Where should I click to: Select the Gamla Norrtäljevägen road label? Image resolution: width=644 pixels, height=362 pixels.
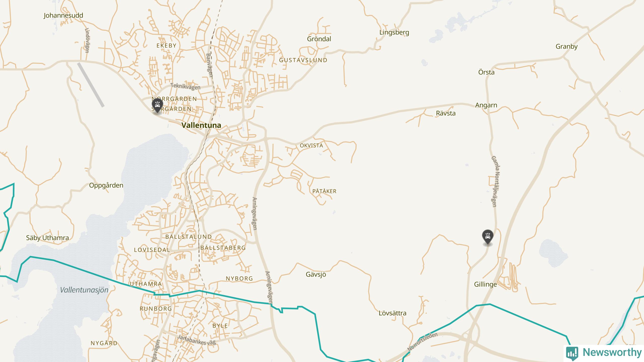pyautogui.click(x=495, y=182)
